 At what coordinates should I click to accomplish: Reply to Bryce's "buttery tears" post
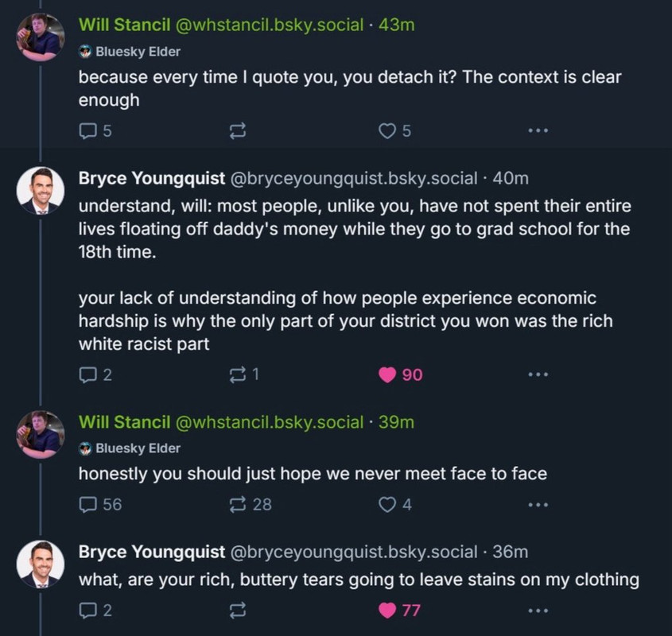pyautogui.click(x=87, y=611)
